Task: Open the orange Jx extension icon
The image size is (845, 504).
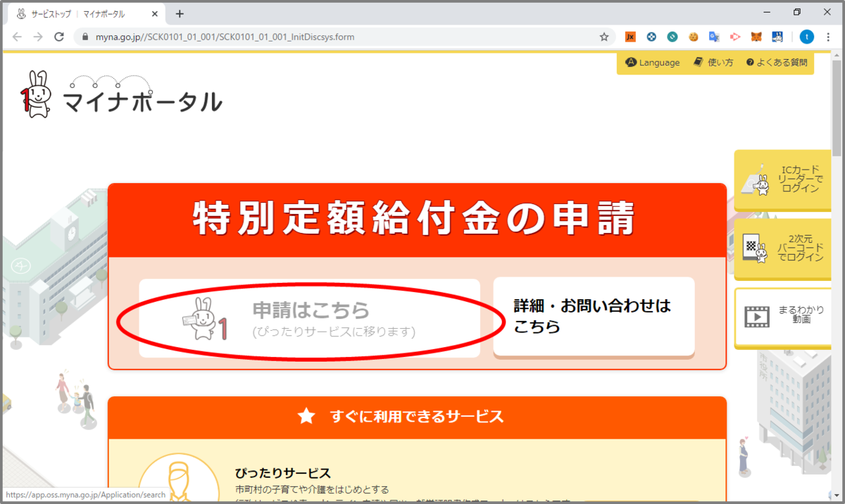Action: [x=630, y=37]
